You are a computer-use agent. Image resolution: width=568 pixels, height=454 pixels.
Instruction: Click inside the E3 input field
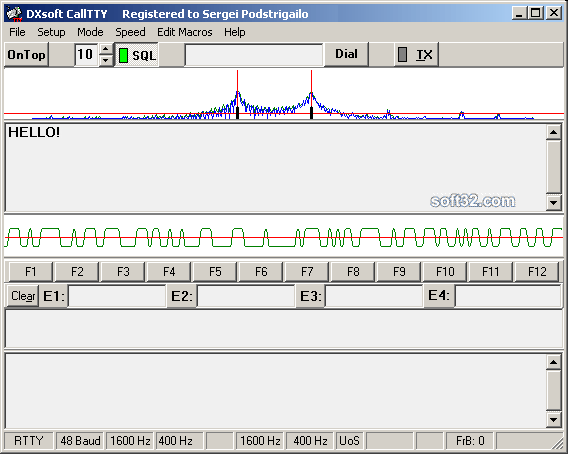(374, 296)
